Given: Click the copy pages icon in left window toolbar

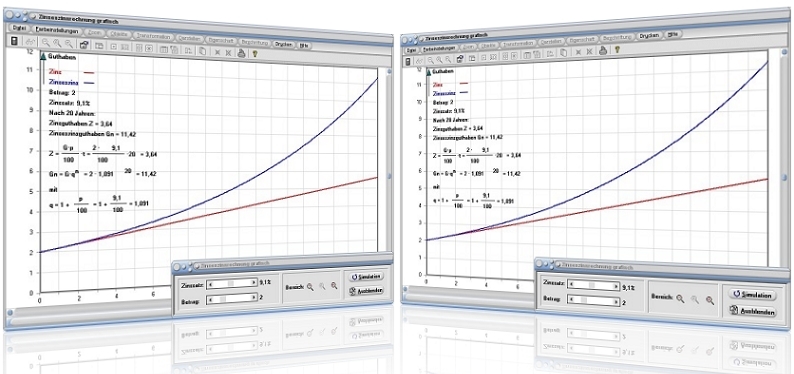Looking at the screenshot, I should [203, 51].
